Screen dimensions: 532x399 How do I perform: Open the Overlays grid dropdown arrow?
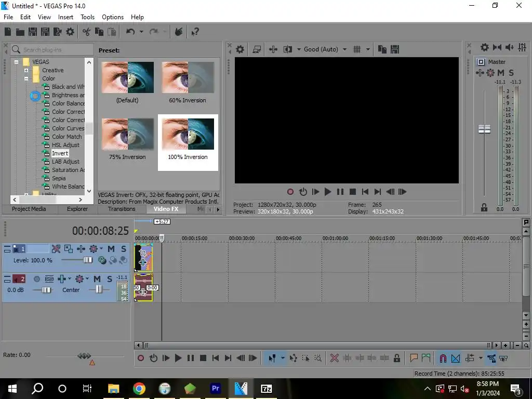368,49
